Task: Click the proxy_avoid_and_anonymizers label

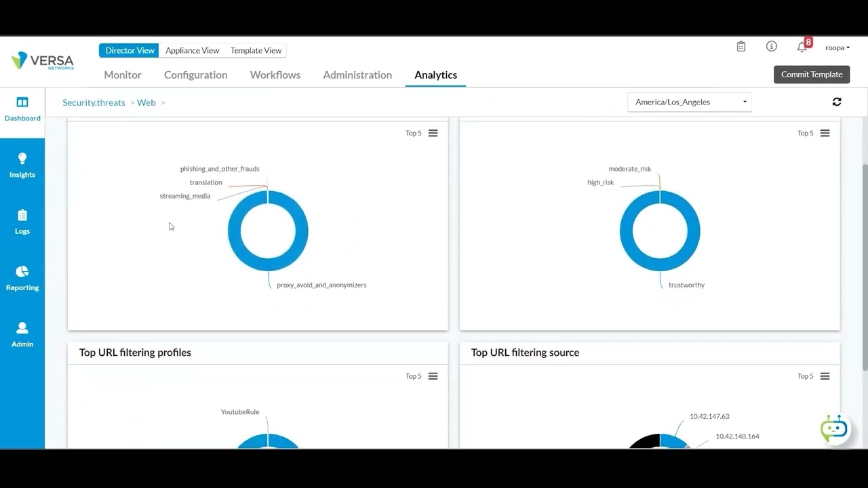Action: [321, 285]
